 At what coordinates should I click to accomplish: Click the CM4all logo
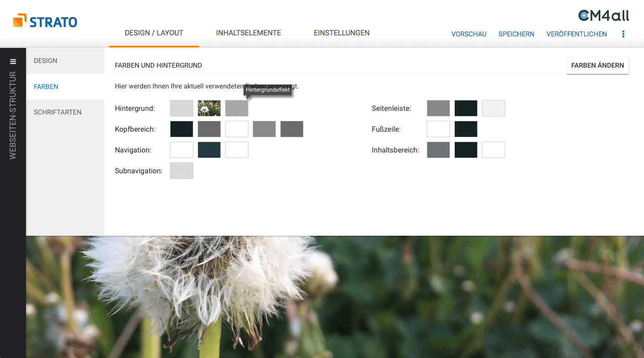click(603, 16)
